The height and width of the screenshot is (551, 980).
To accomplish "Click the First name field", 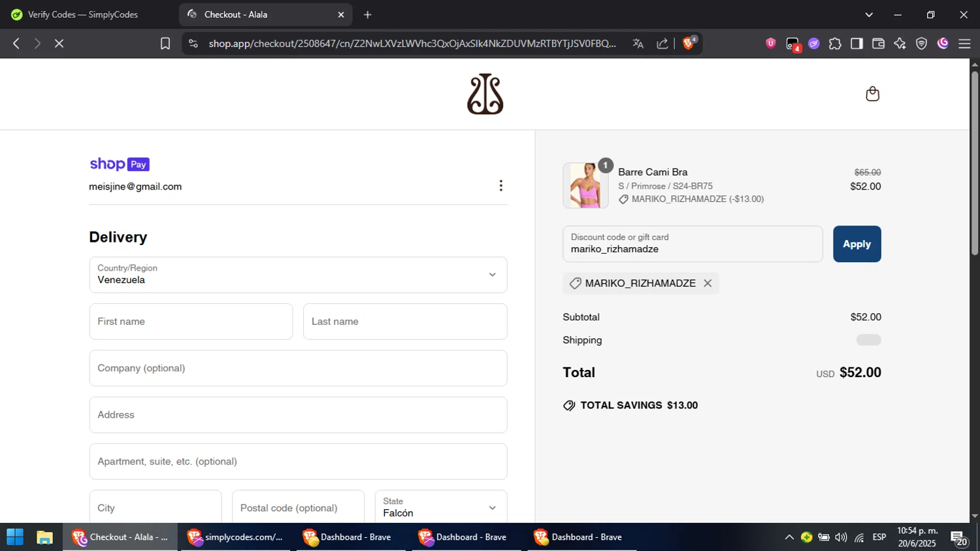I will pos(191,322).
